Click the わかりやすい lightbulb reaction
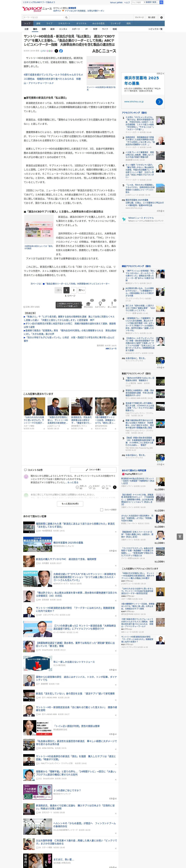Image resolution: width=186 pixels, height=868 pixels. click(100, 304)
